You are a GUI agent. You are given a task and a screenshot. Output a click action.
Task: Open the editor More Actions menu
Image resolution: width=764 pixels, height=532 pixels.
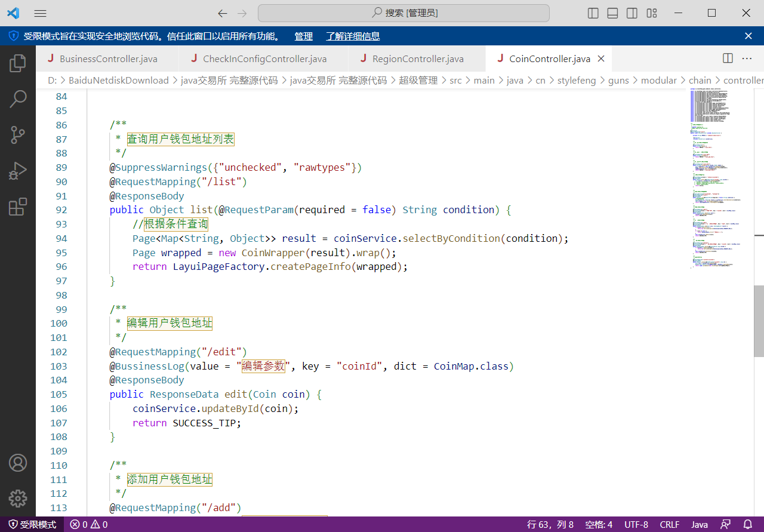click(x=747, y=59)
